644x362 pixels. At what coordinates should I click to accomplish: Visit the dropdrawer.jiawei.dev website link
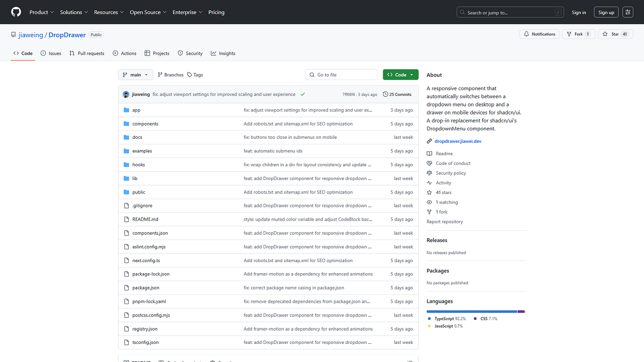tap(458, 141)
